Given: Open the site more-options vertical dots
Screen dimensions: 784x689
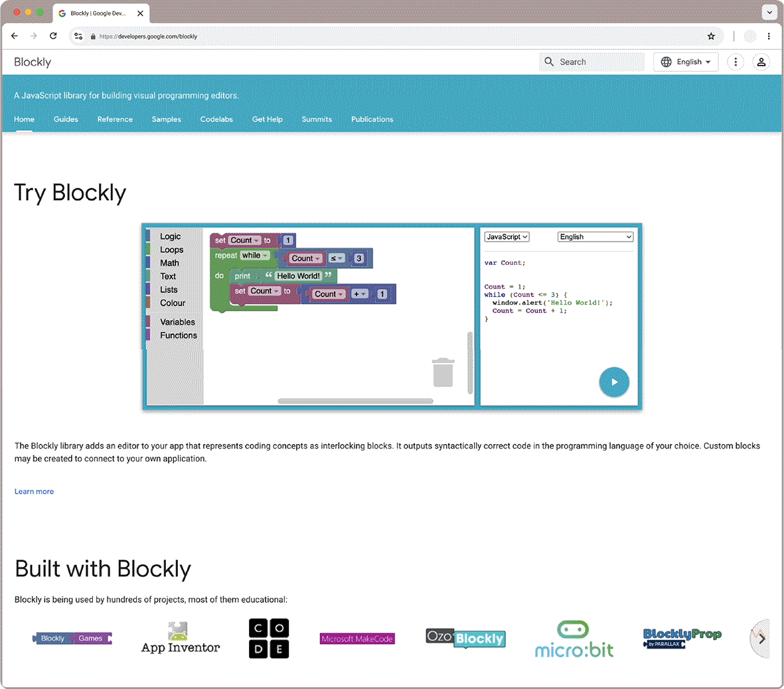Looking at the screenshot, I should [x=735, y=62].
